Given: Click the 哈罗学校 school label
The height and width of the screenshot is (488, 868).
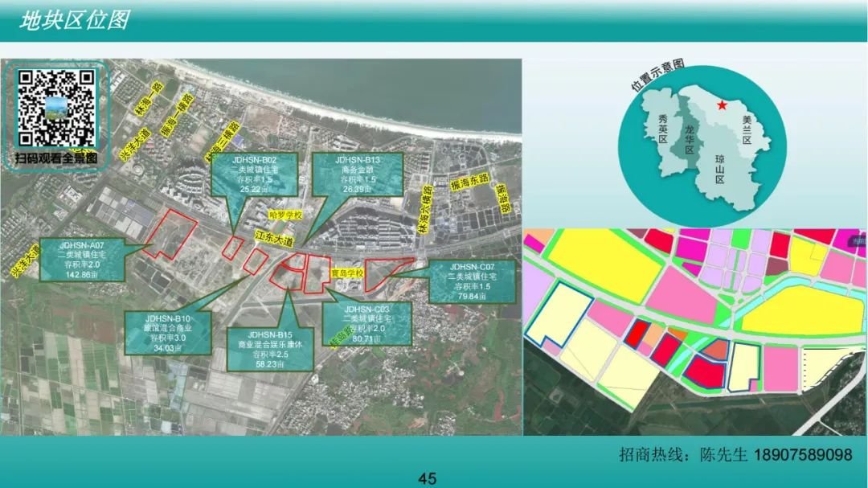Looking at the screenshot, I should point(285,215).
